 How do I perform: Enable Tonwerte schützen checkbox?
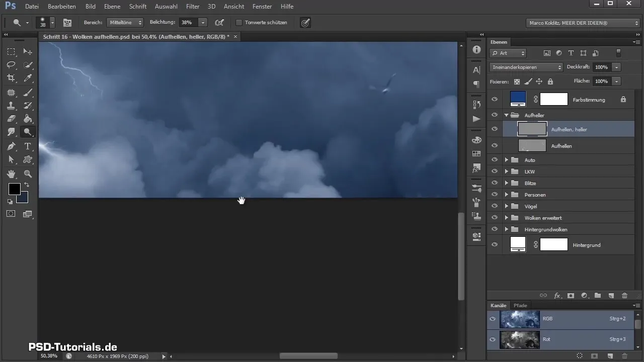click(x=239, y=23)
